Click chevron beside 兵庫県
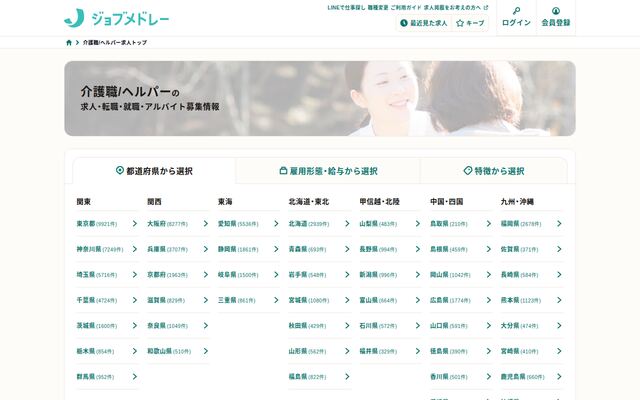This screenshot has width=640, height=400. click(x=206, y=249)
